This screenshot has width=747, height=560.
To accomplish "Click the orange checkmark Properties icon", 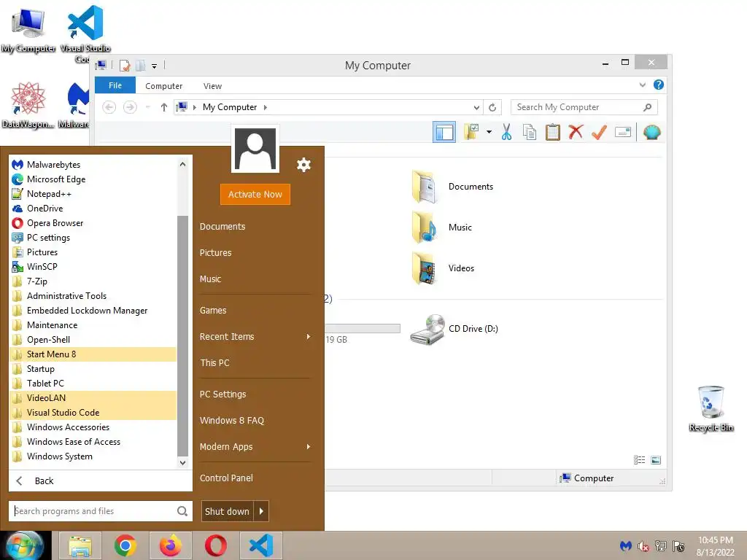I will 599,132.
